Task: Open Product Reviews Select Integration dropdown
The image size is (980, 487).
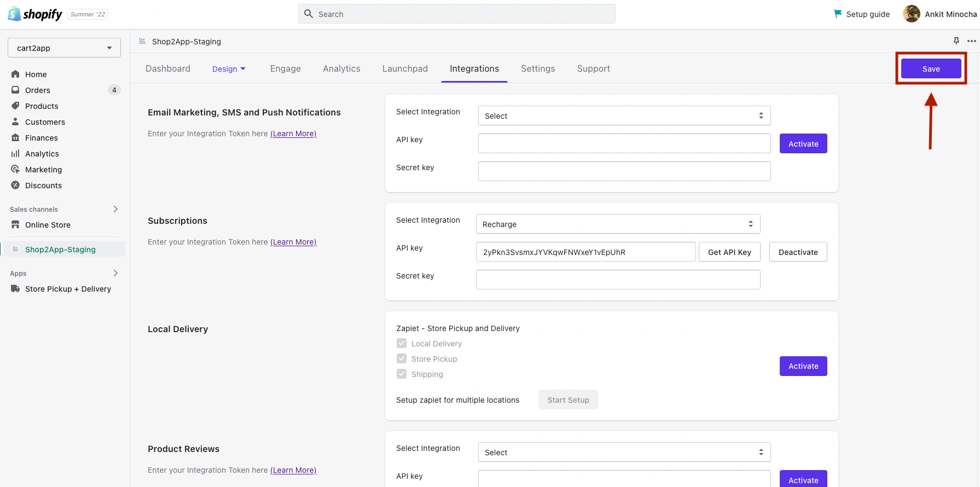Action: coord(624,452)
